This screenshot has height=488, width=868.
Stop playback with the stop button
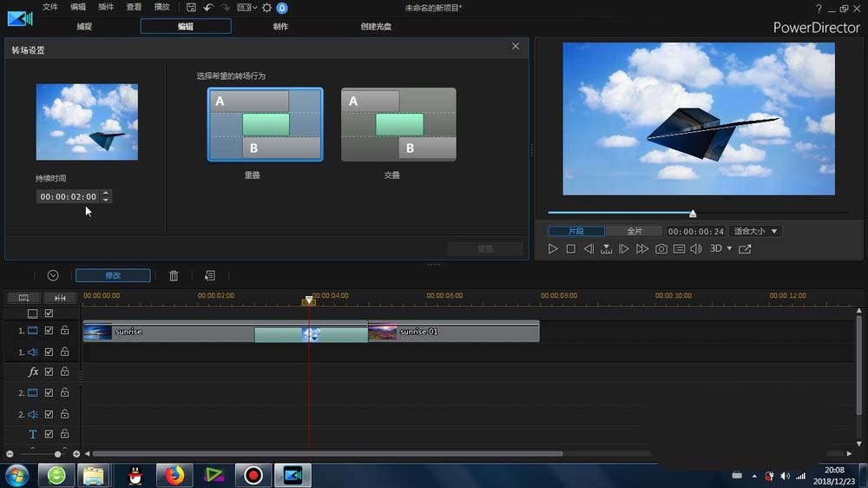(570, 249)
